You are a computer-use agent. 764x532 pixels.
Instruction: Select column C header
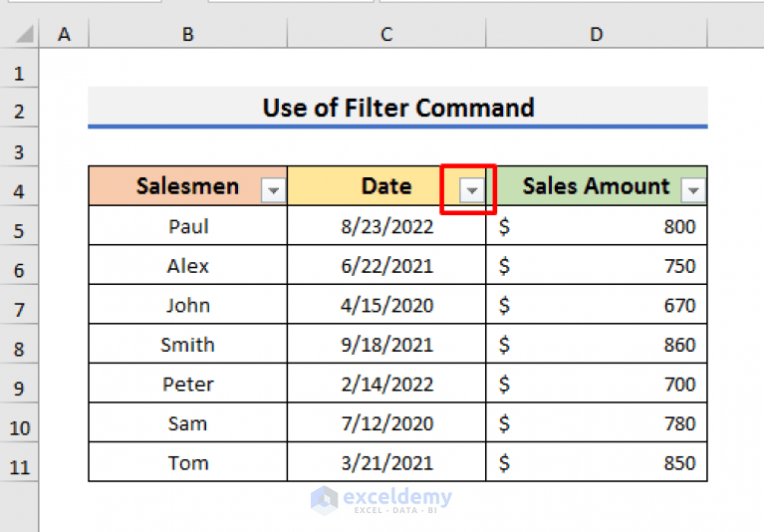coord(386,34)
